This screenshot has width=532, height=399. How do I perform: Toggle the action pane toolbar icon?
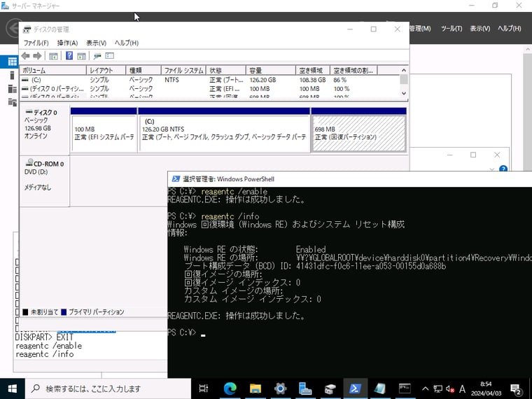[81, 56]
